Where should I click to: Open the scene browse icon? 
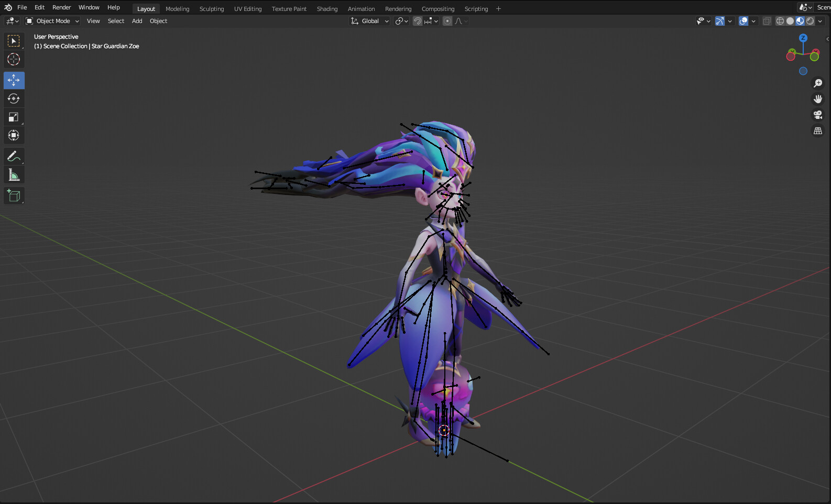[805, 7]
